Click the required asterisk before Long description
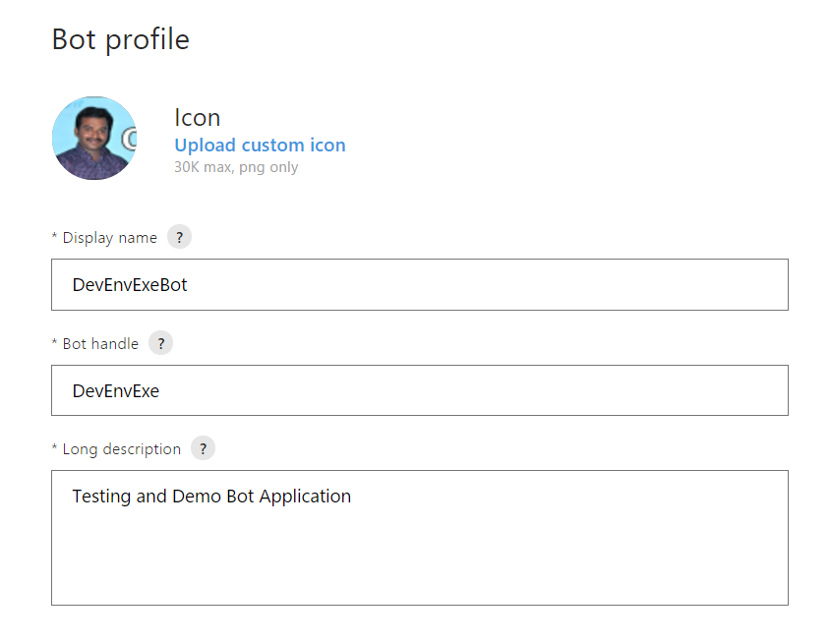The width and height of the screenshot is (830, 644). point(54,448)
